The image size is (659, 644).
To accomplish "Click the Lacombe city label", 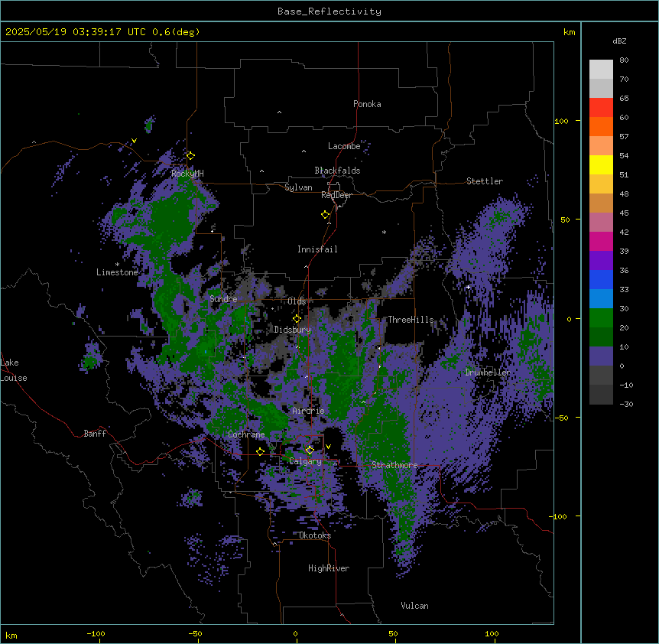I will 344,146.
